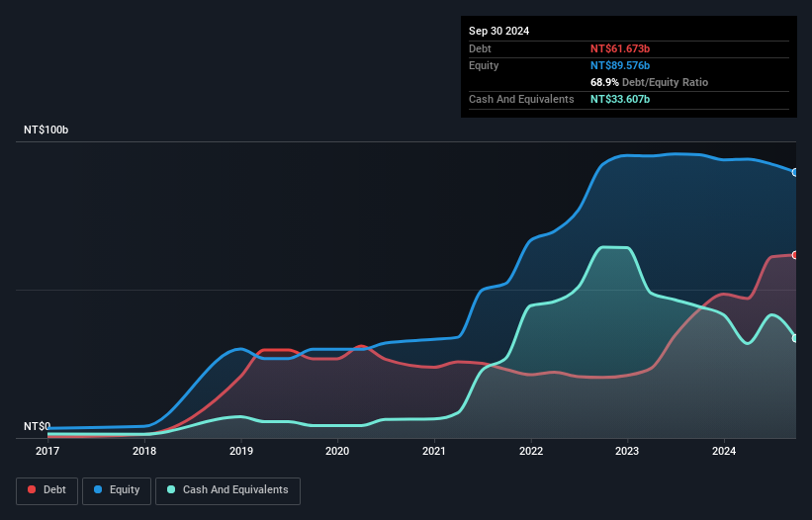The height and width of the screenshot is (520, 812).
Task: Click the NT$33.607b cash value
Action: click(x=620, y=99)
